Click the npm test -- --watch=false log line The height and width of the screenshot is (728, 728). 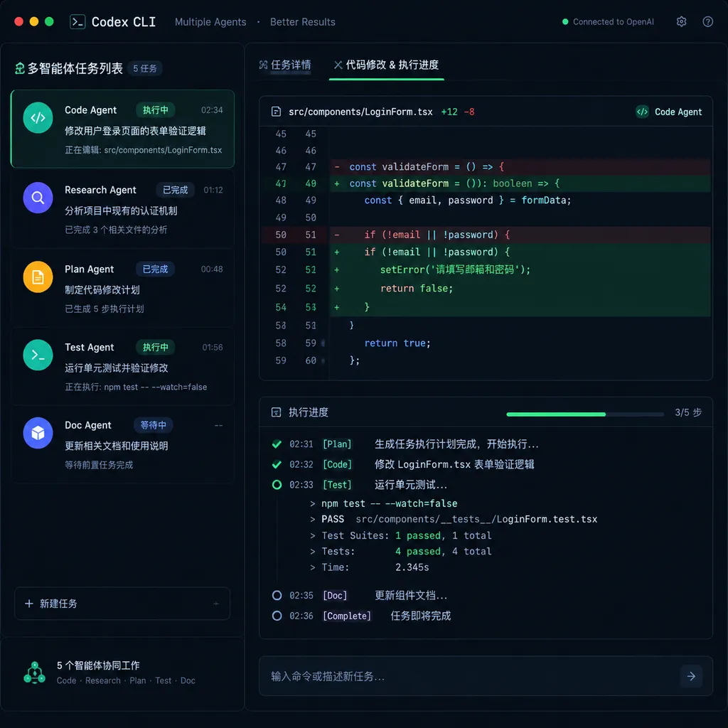384,503
